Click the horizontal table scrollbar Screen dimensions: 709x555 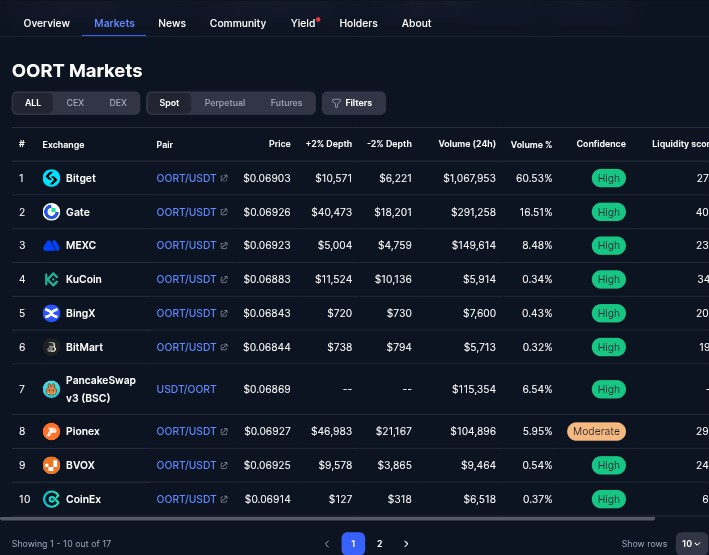(327, 519)
